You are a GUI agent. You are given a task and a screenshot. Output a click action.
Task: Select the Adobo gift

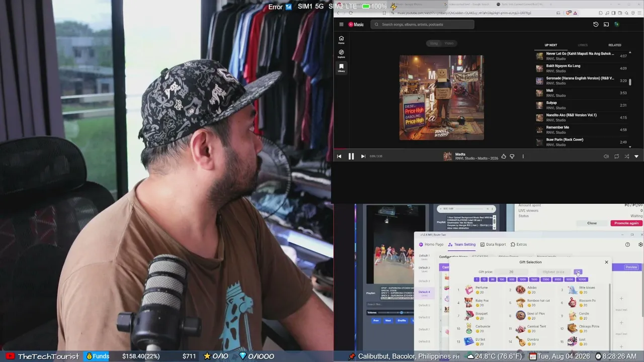(527, 290)
